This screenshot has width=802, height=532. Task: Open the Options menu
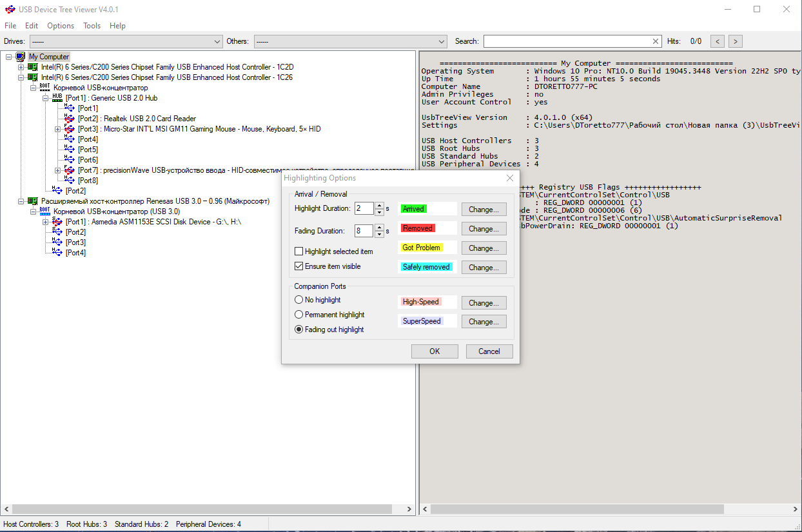[61, 26]
